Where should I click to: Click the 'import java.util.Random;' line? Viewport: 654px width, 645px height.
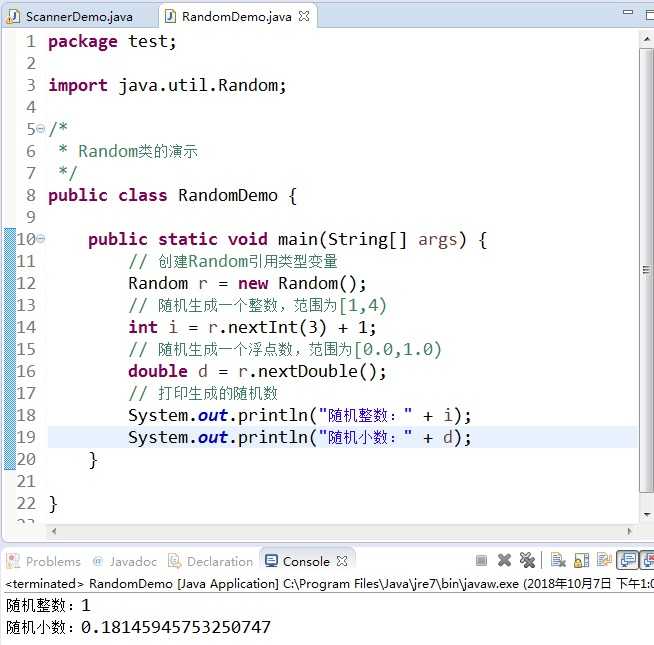click(167, 86)
